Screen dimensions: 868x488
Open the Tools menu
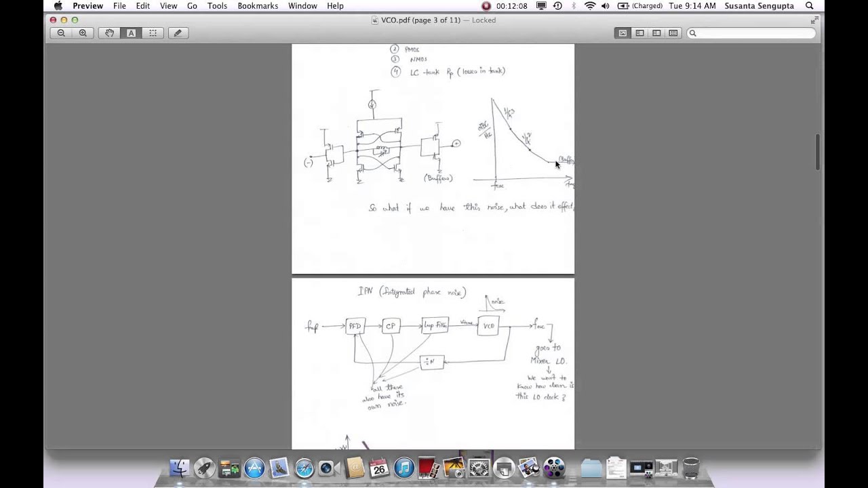point(217,6)
